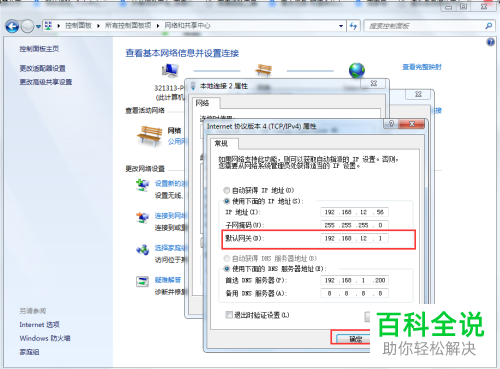500x369 pixels.
Task: Open 更改适配器设置 link
Action: pyautogui.click(x=42, y=68)
